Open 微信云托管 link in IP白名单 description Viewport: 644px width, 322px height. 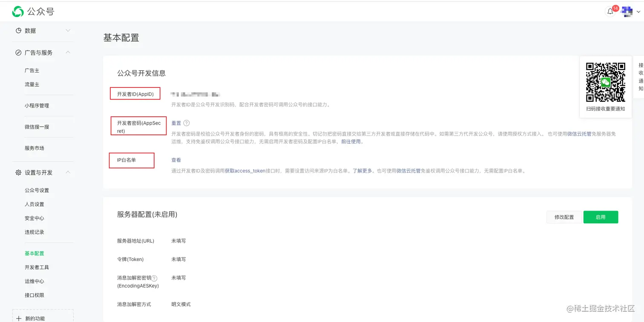[x=408, y=171]
